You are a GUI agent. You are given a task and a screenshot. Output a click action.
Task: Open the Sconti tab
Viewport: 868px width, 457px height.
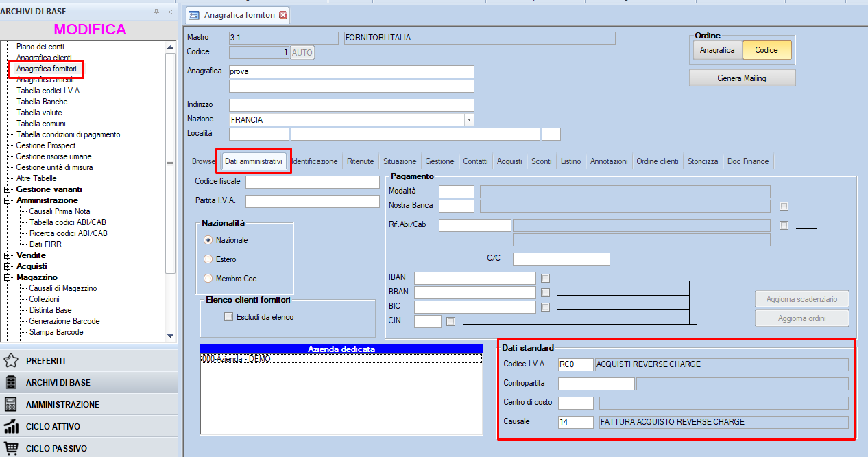[542, 161]
